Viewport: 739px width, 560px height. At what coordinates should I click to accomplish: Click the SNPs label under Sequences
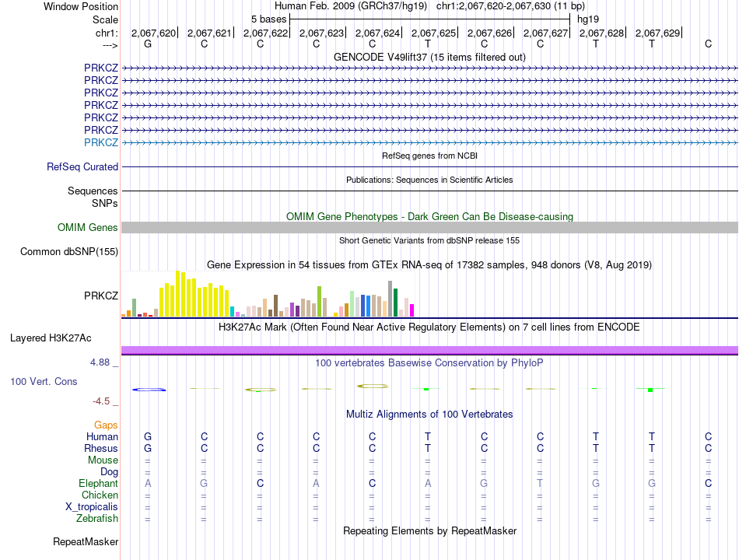105,203
